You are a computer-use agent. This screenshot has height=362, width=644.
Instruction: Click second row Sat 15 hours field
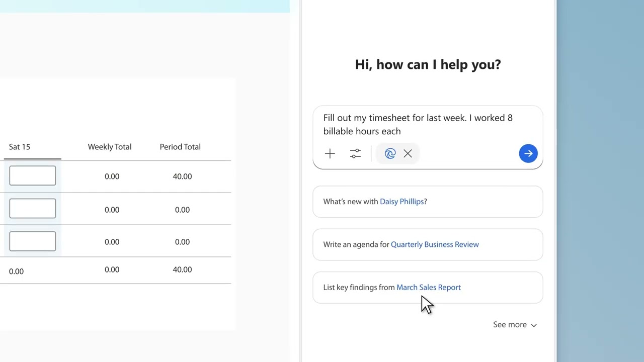[32, 209]
